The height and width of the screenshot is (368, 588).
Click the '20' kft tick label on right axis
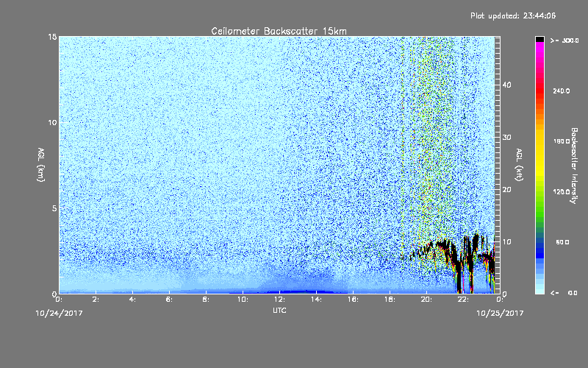click(x=506, y=189)
